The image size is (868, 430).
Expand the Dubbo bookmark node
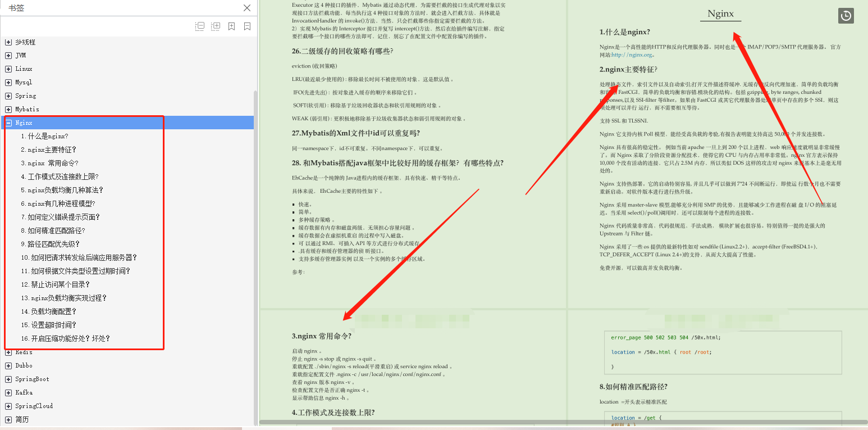coord(8,365)
